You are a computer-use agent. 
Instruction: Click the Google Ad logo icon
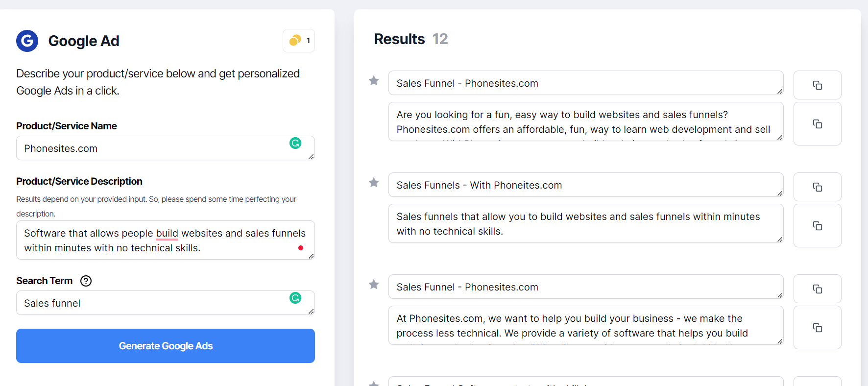(27, 41)
